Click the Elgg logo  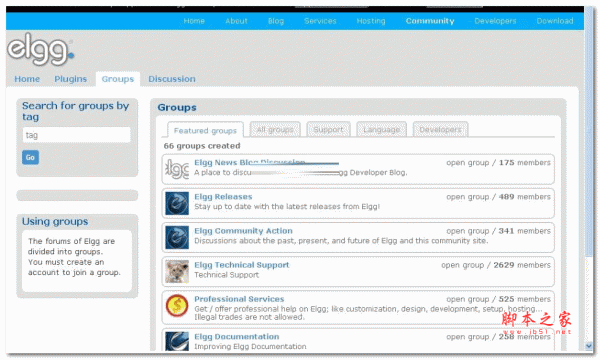[41, 49]
